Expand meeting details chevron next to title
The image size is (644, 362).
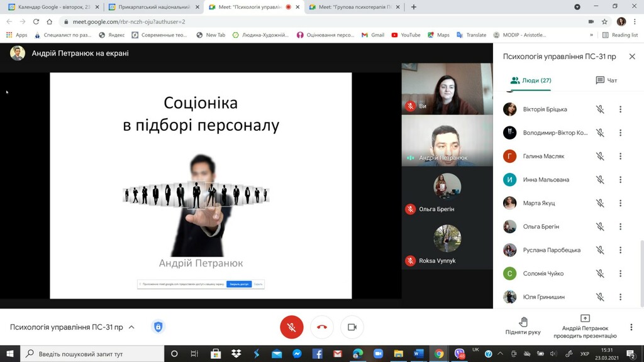tap(131, 327)
